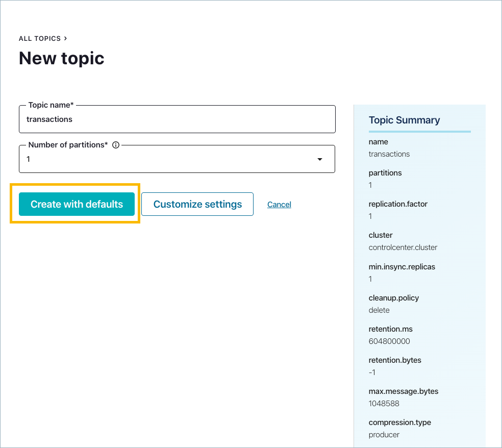Click the replication.factor label in summary
502x448 pixels.
pos(398,204)
